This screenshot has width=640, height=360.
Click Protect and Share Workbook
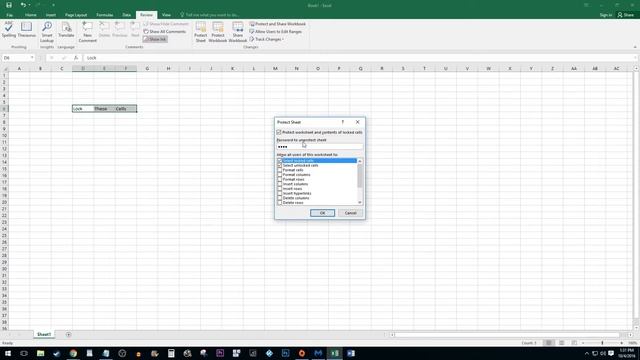pyautogui.click(x=278, y=24)
